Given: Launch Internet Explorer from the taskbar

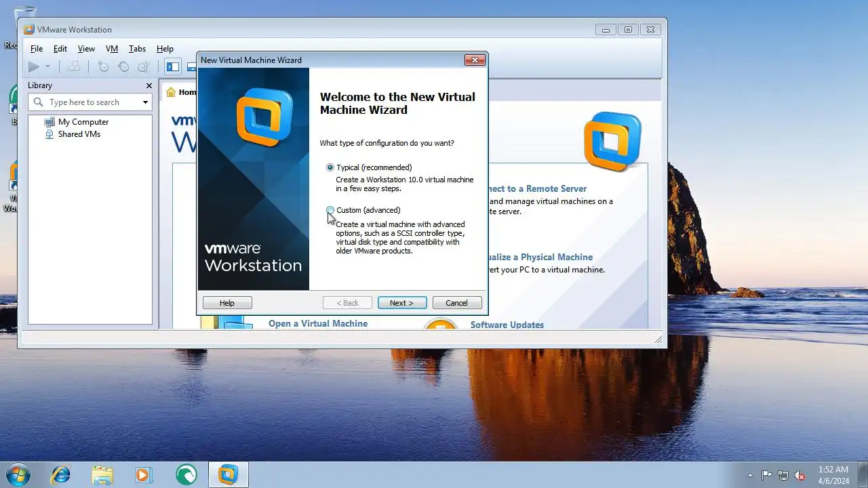Looking at the screenshot, I should pyautogui.click(x=61, y=474).
